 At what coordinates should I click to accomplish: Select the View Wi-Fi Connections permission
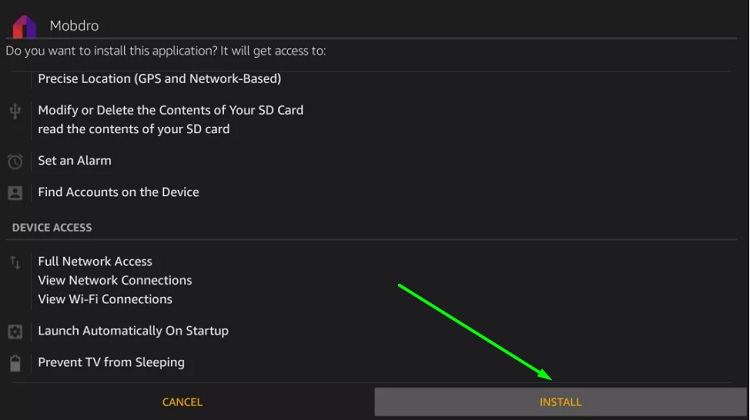[x=105, y=299]
